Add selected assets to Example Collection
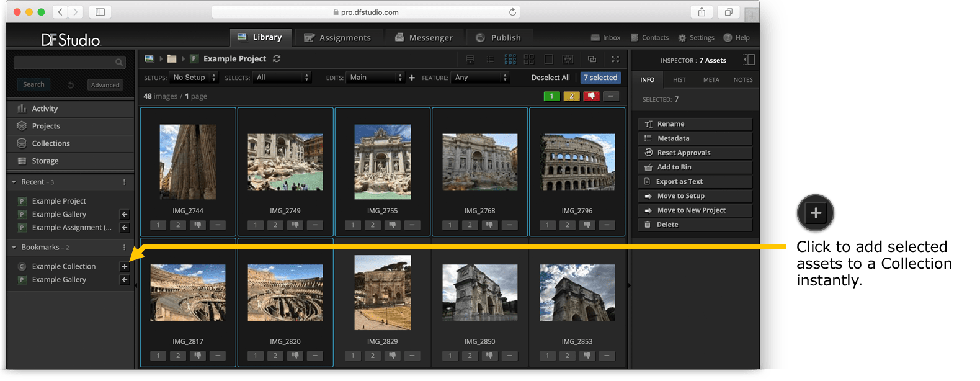The image size is (980, 381). 124,266
